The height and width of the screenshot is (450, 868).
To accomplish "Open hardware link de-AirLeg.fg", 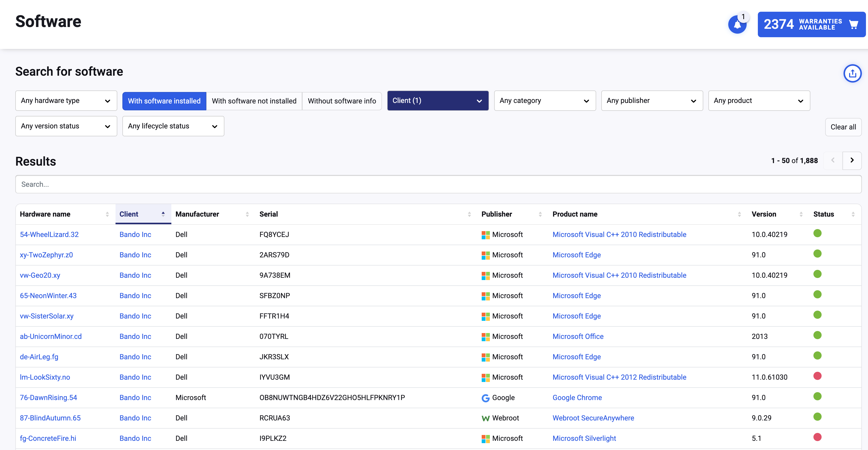I will (39, 357).
